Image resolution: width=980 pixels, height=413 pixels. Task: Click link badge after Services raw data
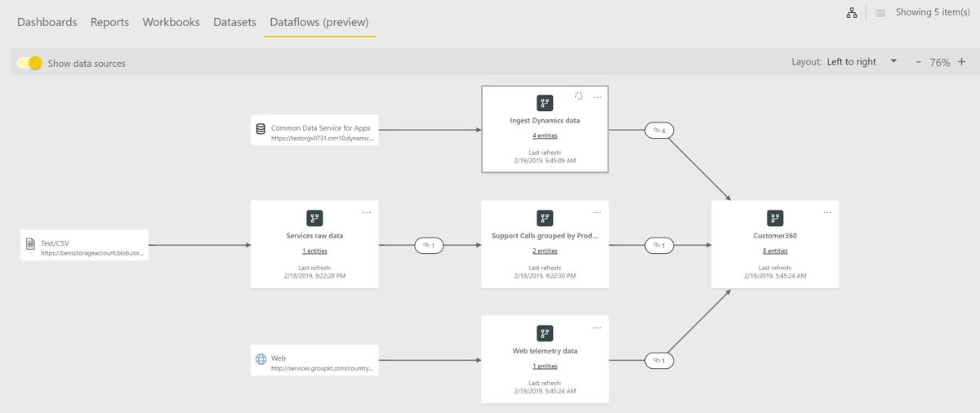[x=430, y=245]
